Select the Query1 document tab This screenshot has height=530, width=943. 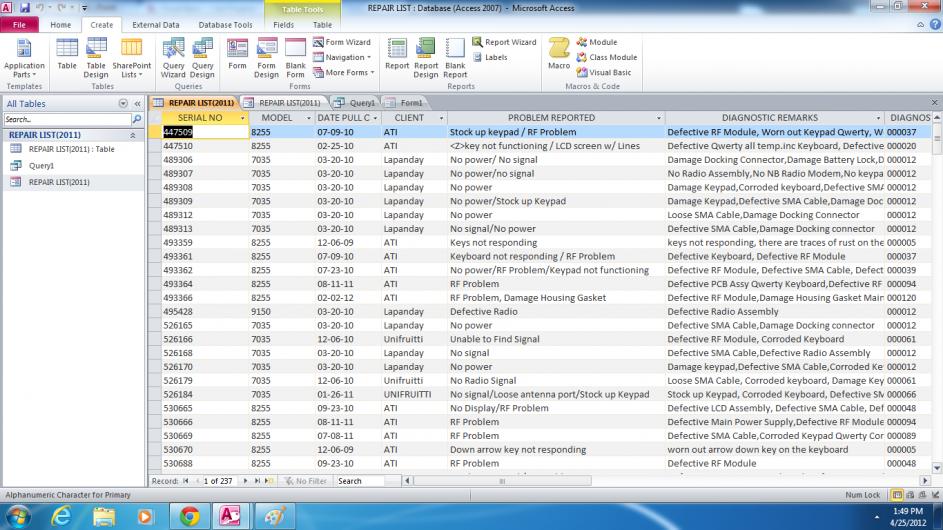(356, 102)
